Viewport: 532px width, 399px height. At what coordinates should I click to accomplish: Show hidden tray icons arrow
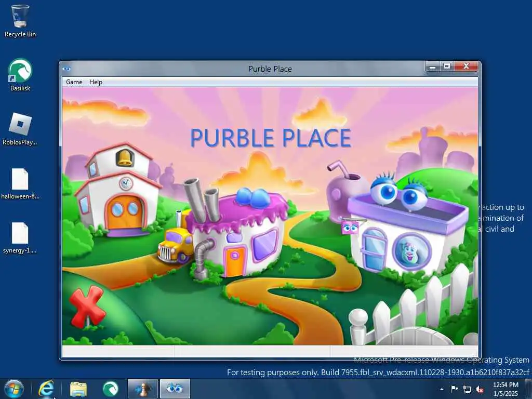tap(442, 389)
